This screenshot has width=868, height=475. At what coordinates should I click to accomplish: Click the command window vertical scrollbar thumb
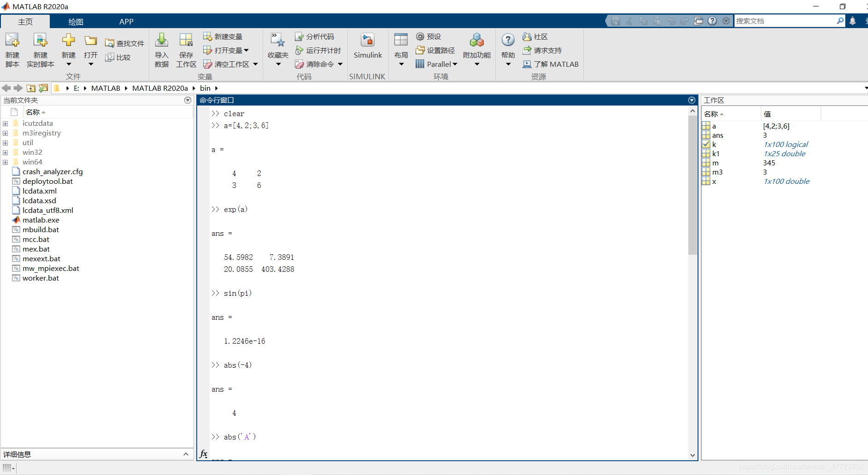point(692,184)
